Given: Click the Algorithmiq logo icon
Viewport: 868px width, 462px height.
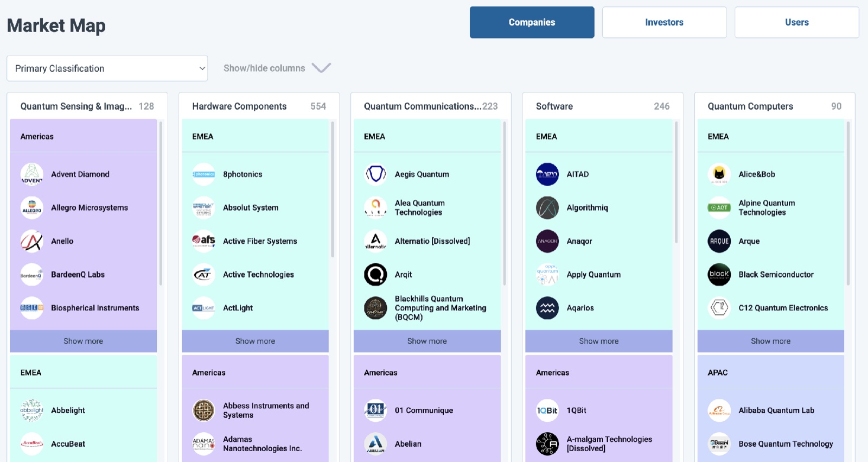Looking at the screenshot, I should click(547, 208).
